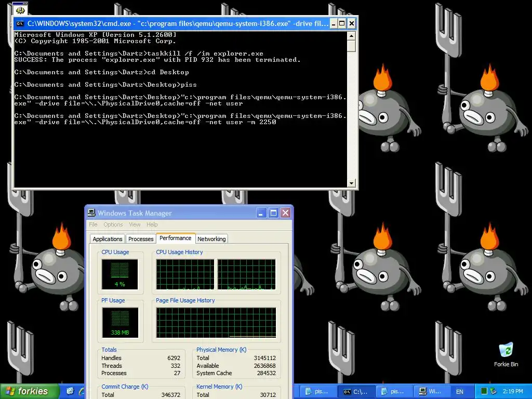The width and height of the screenshot is (532, 399).
Task: Click the cd Desktop command line
Action: (101, 72)
